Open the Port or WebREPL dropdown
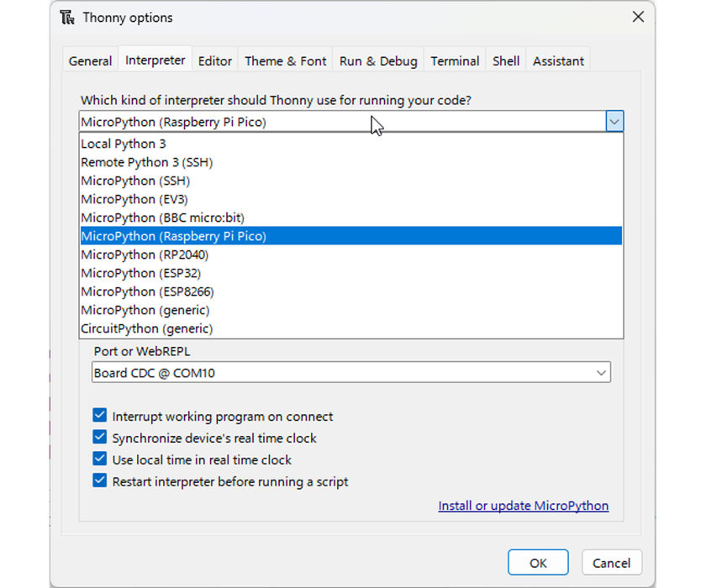Image resolution: width=706 pixels, height=588 pixels. (x=351, y=372)
